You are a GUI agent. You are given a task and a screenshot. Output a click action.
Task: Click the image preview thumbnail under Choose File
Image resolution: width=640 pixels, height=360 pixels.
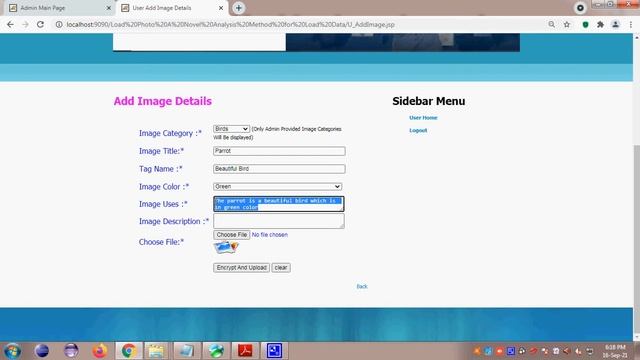tap(226, 247)
